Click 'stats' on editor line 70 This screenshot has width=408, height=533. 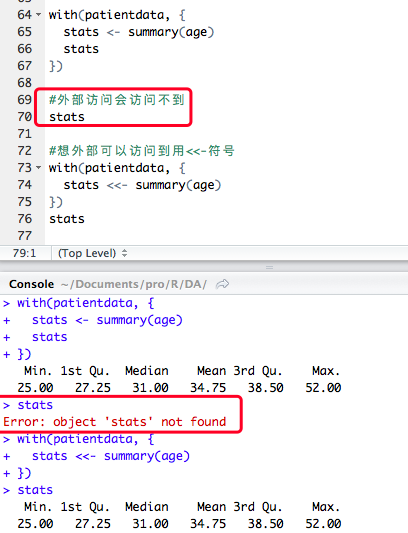pos(67,117)
